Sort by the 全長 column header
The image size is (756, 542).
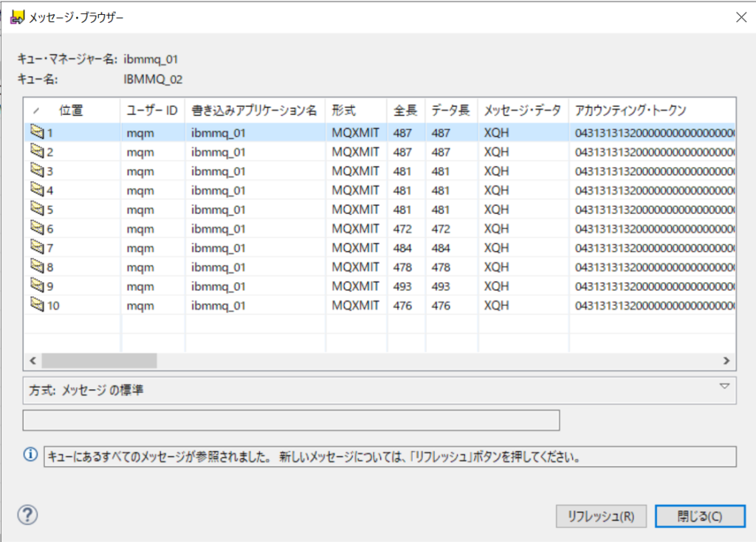click(x=406, y=111)
